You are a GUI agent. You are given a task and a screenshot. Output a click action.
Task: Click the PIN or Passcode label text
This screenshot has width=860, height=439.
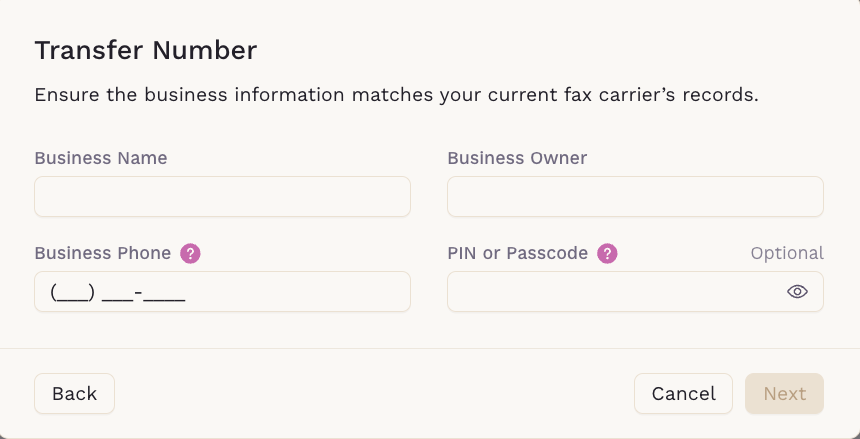click(x=518, y=253)
